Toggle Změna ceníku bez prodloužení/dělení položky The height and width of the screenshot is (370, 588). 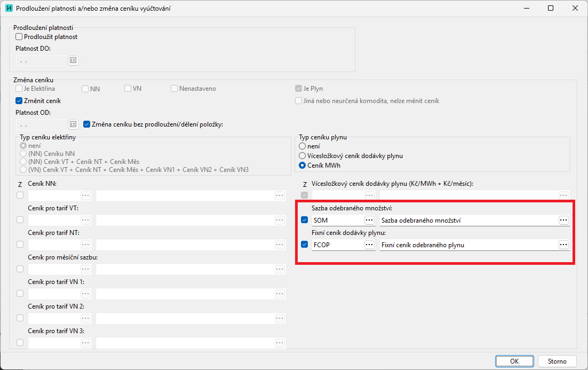pyautogui.click(x=87, y=124)
